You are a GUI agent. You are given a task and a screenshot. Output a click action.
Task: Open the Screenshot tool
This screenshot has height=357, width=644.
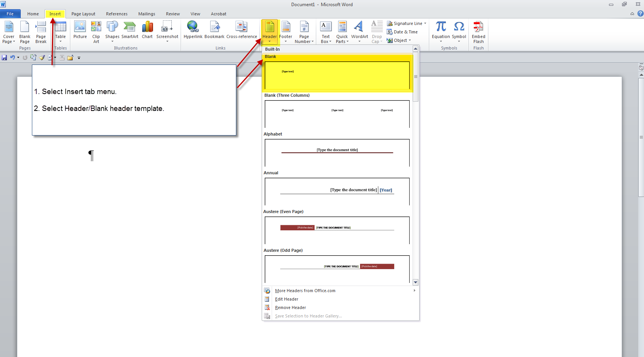click(167, 32)
